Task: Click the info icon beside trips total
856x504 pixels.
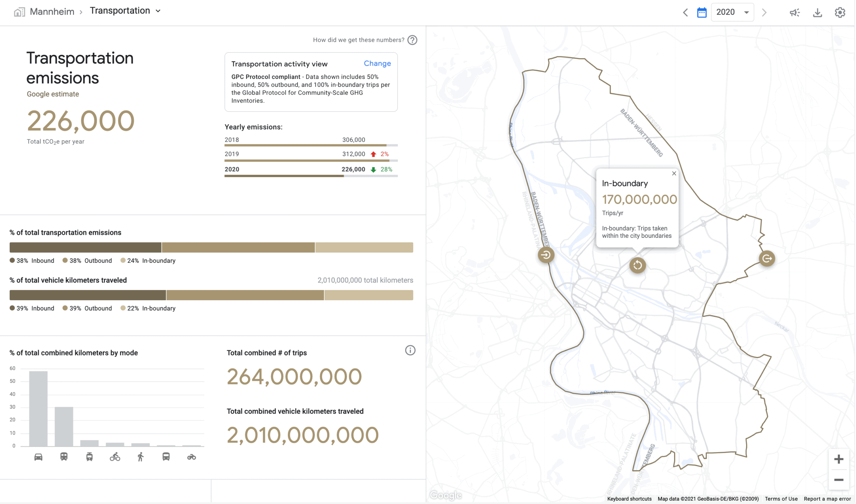Action: tap(410, 350)
